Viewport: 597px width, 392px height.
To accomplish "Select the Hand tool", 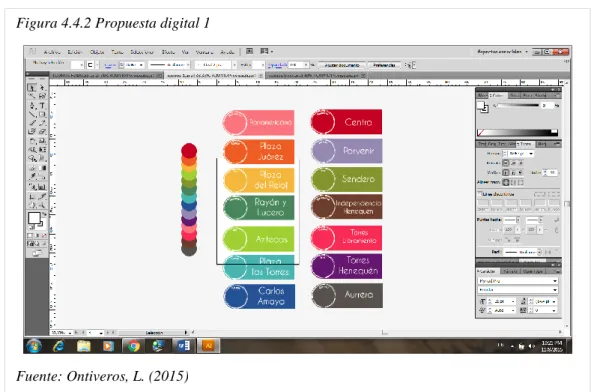I will tap(32, 206).
